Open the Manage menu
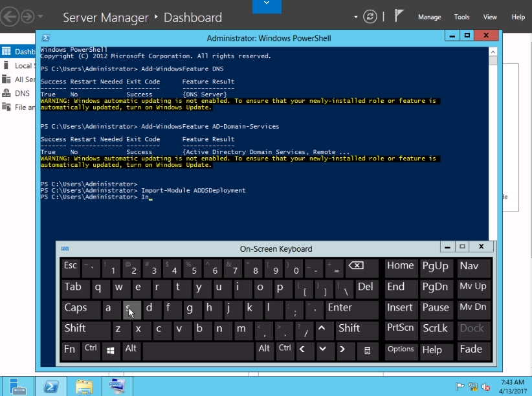 429,17
